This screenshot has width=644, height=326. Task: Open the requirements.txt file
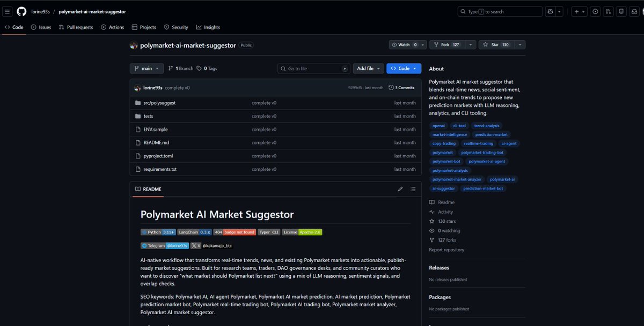tap(160, 169)
